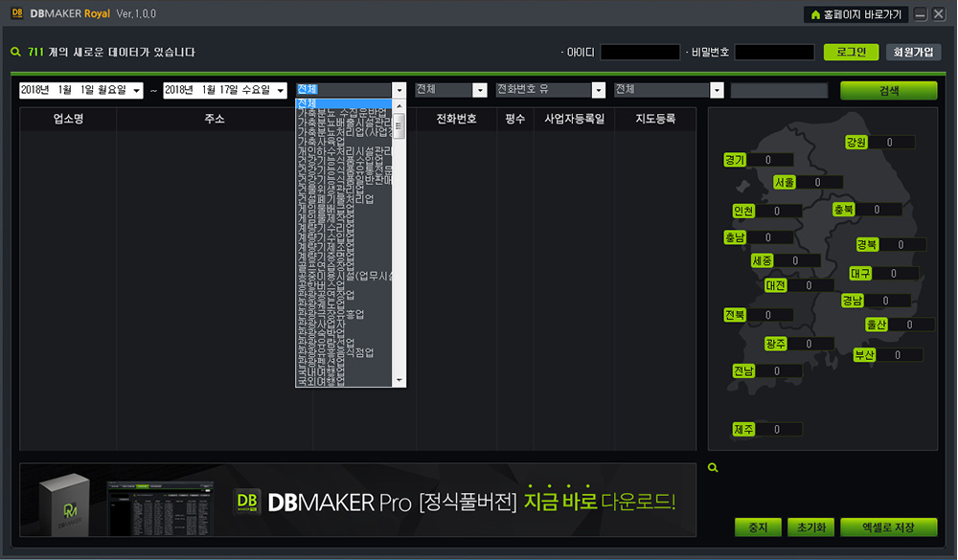
Task: Select the 대전 region label on the map
Action: click(775, 285)
